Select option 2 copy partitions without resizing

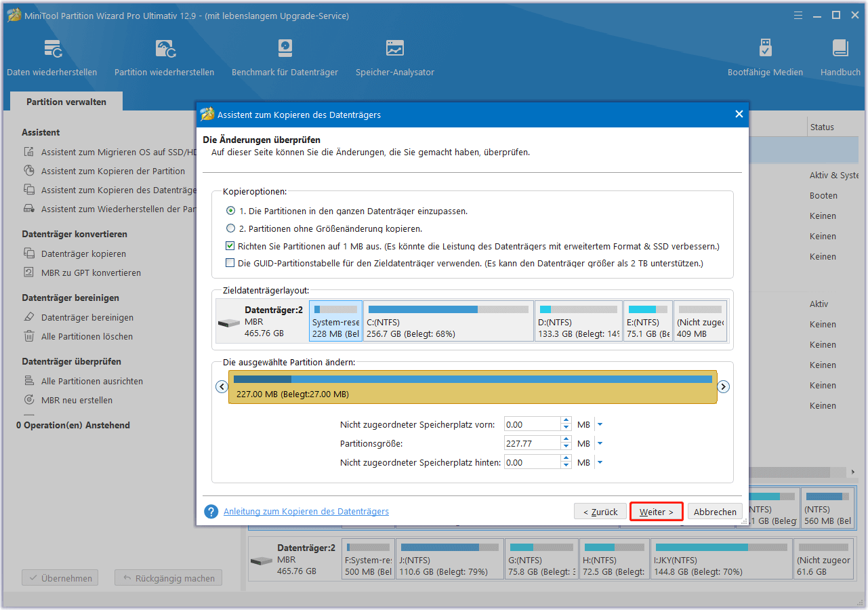coord(231,228)
